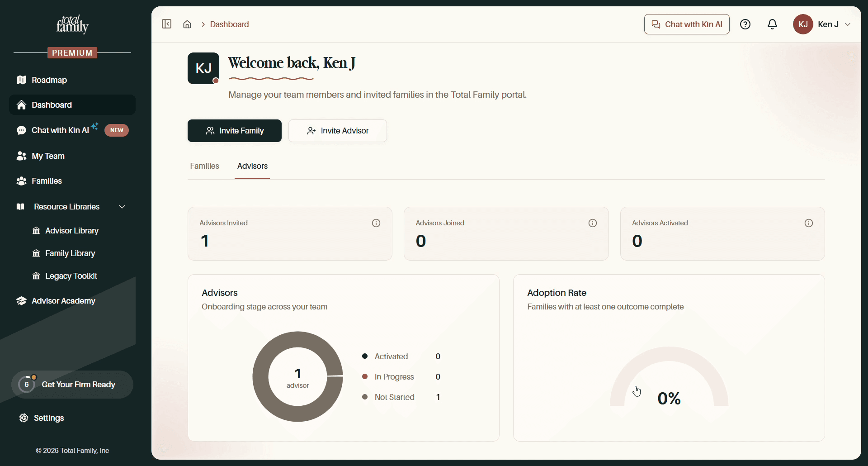Click the Invite Advisor button
868x466 pixels.
coord(338,131)
